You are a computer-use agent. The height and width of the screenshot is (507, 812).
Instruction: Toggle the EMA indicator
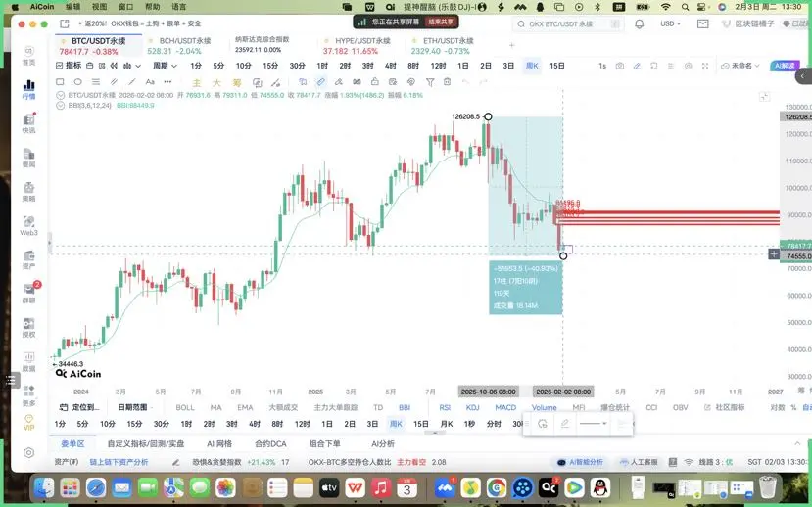click(x=245, y=408)
